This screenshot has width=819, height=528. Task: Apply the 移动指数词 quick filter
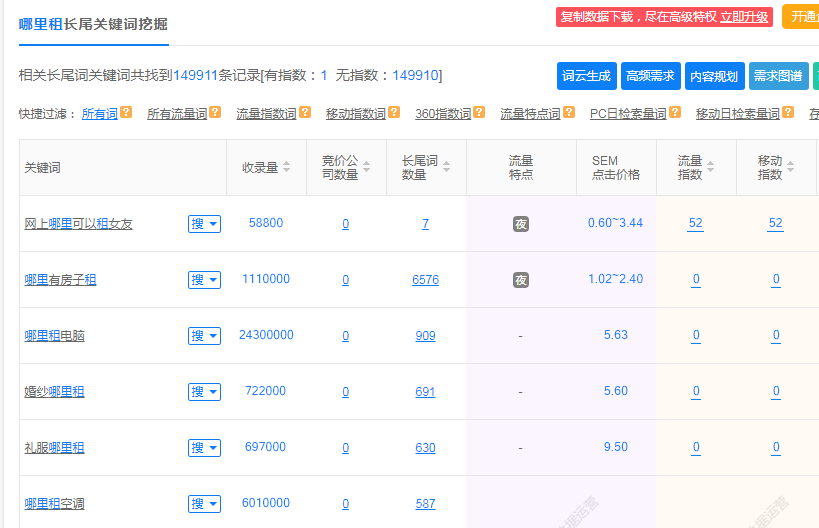pyautogui.click(x=355, y=114)
